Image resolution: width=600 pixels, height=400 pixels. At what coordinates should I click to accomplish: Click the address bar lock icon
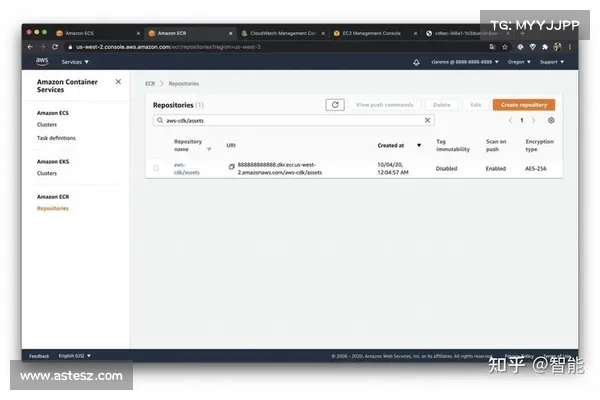(x=70, y=47)
